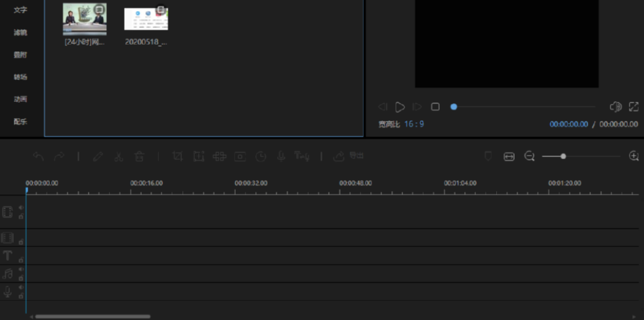Toggle lock on the text track
Viewport: 644px width, 320px height.
click(x=21, y=260)
